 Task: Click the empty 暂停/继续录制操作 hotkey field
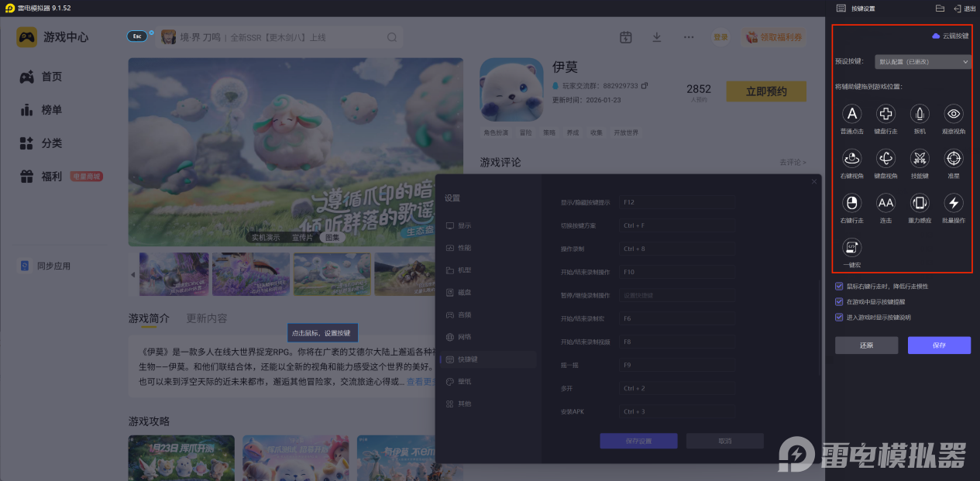(x=676, y=295)
